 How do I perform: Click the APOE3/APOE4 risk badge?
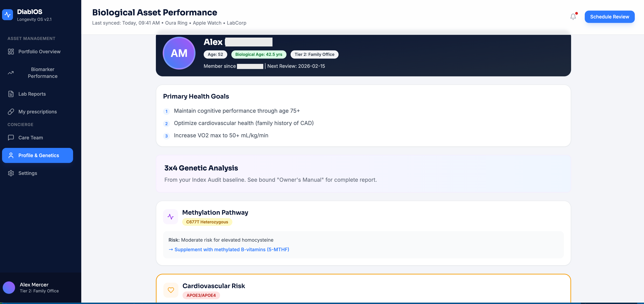point(201,295)
